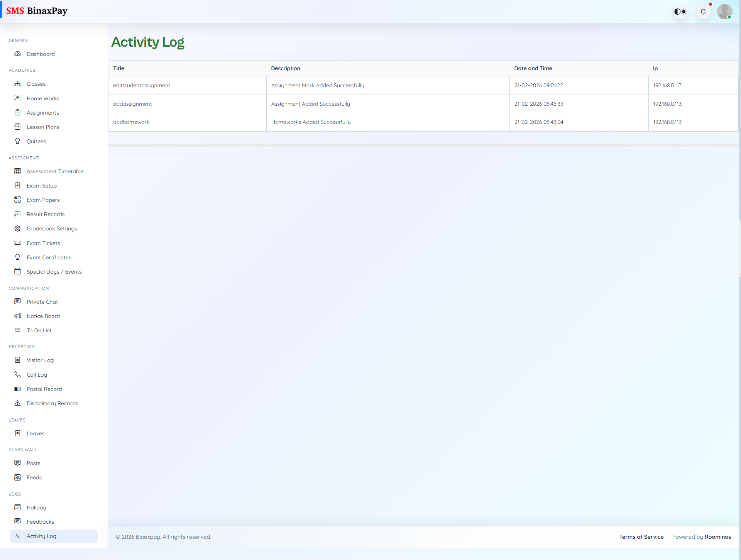Open Disciplinary Records via the warning icon

(x=18, y=403)
